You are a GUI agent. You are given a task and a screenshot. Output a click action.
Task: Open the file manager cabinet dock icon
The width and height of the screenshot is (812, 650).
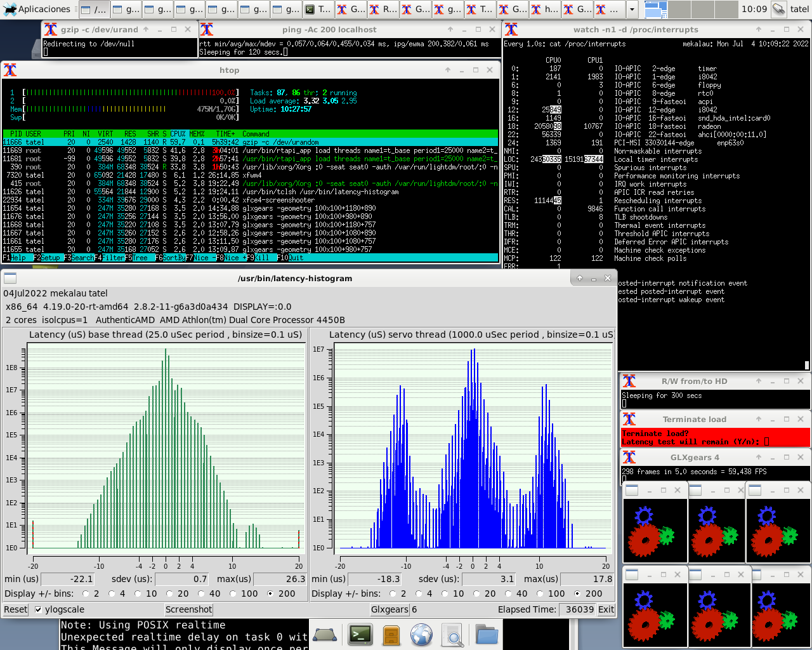click(391, 635)
